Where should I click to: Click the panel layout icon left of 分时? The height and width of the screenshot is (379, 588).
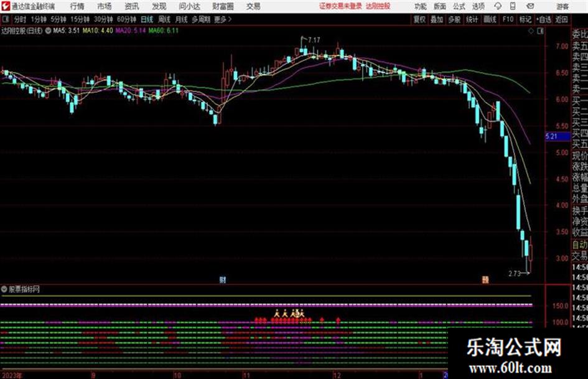[5, 19]
